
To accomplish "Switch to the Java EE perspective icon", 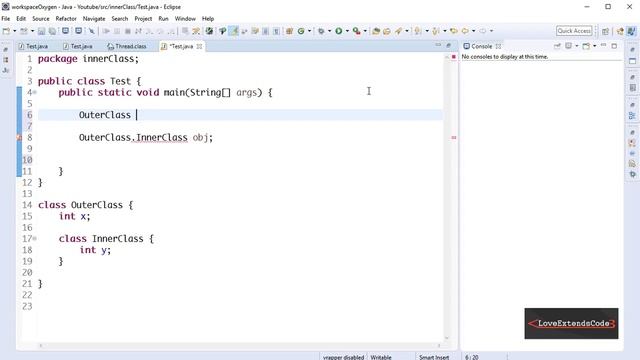I will (620, 31).
